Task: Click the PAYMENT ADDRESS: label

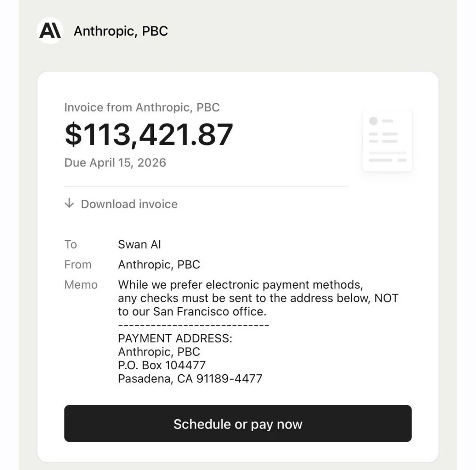Action: 175,338
